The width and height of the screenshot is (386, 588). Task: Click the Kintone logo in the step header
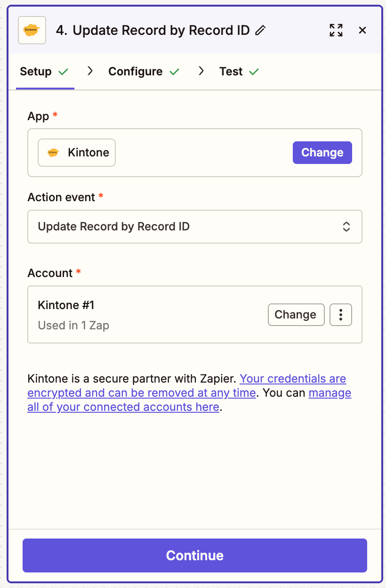pos(31,30)
